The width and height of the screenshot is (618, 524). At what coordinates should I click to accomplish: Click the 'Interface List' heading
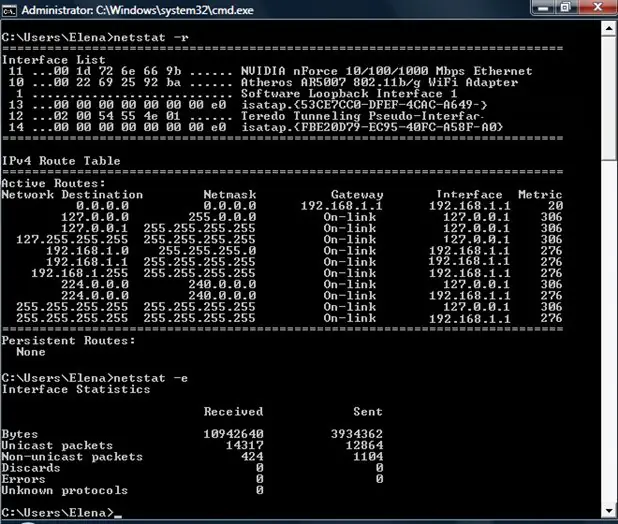[x=54, y=60]
